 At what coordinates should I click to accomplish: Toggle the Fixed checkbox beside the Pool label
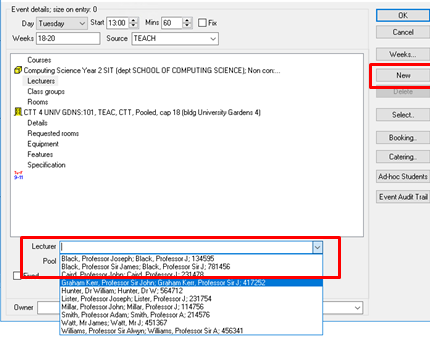pos(17,276)
